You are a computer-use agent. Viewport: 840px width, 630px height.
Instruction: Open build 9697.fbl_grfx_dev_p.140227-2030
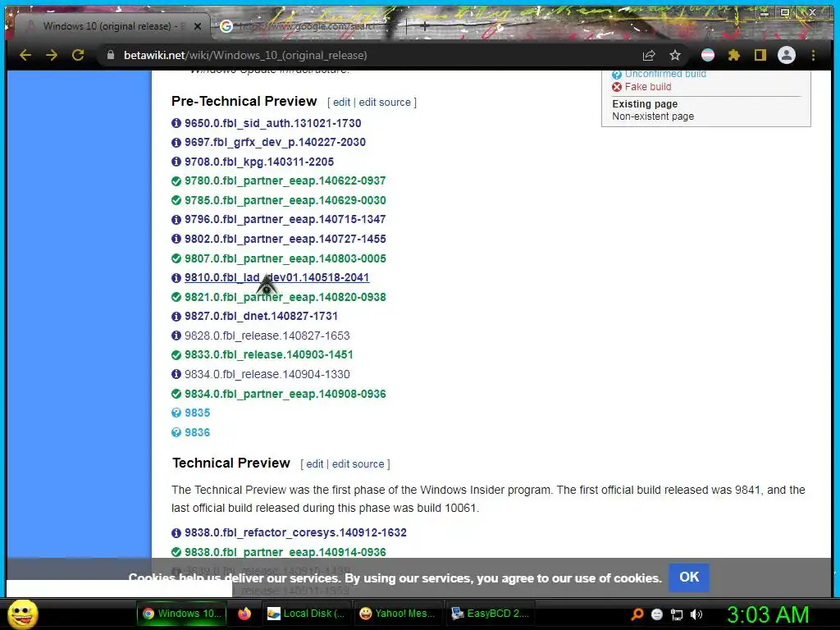275,142
